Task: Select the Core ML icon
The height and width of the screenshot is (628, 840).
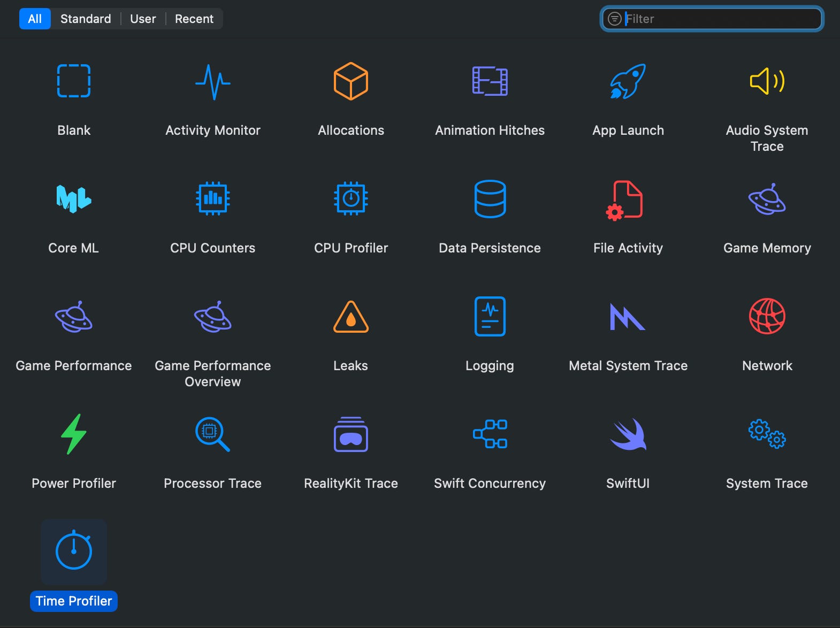Action: coord(74,198)
